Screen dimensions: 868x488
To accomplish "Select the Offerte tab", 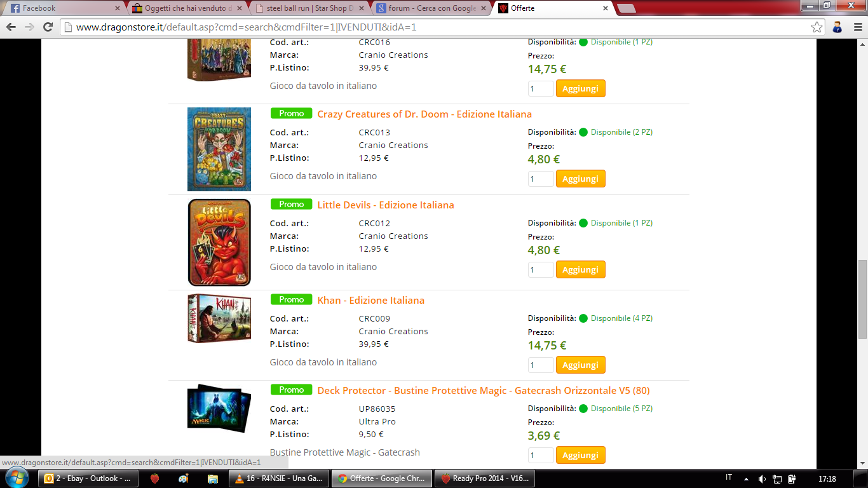I will click(550, 9).
